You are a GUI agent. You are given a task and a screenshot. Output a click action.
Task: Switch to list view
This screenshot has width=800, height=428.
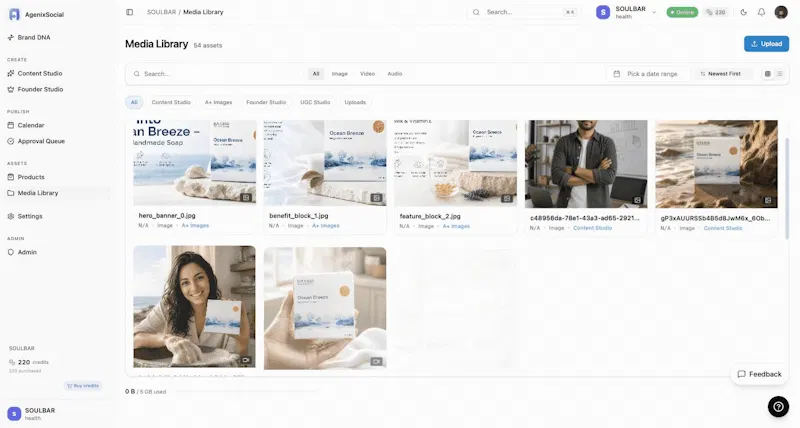[x=780, y=74]
